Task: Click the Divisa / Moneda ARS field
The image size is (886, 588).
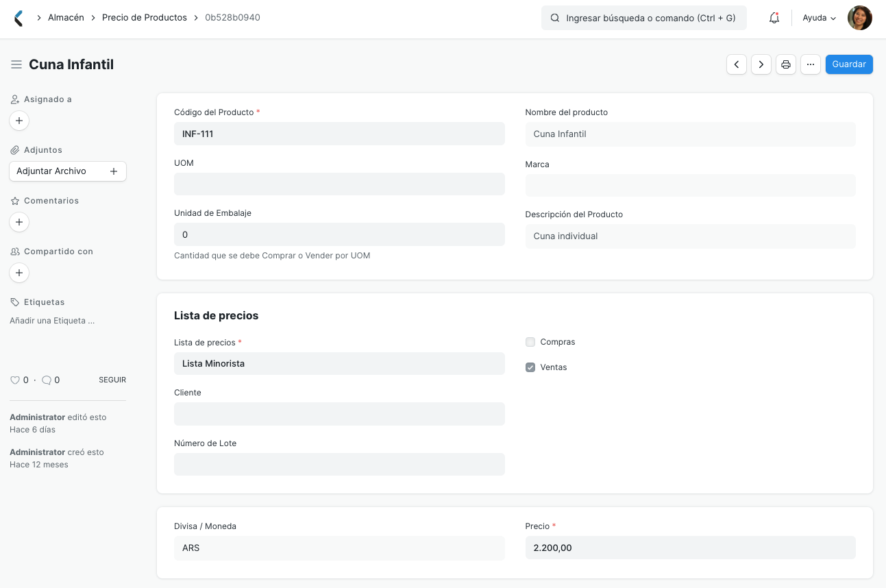Action: pos(339,548)
